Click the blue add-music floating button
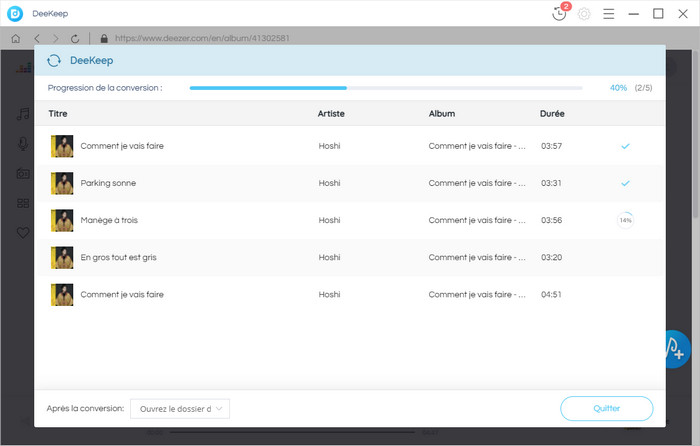This screenshot has width=700, height=446. [x=677, y=349]
